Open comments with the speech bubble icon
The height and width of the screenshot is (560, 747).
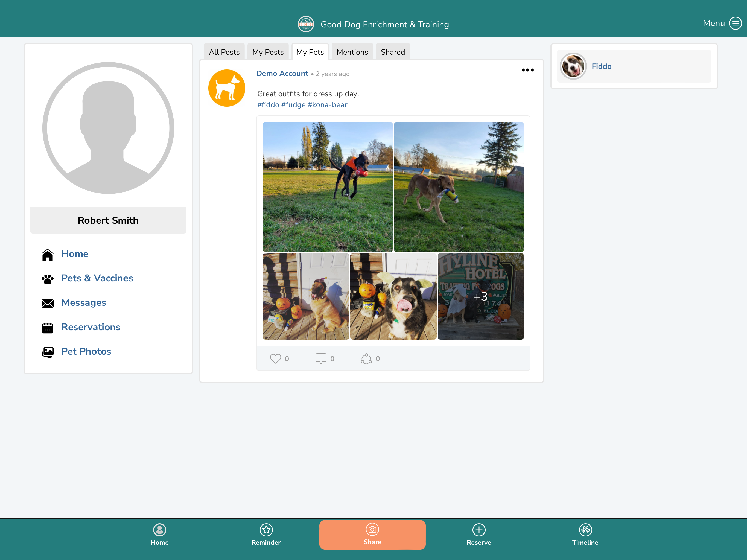[321, 358]
